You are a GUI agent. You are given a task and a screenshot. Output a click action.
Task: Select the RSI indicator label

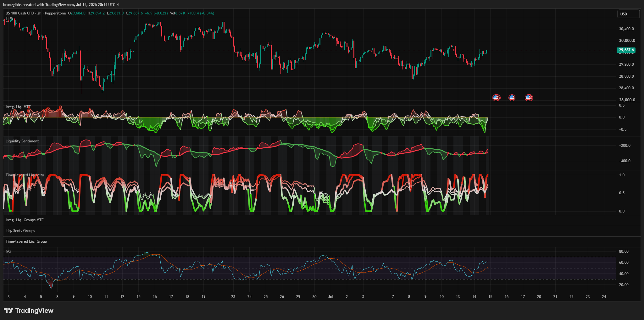coord(8,252)
